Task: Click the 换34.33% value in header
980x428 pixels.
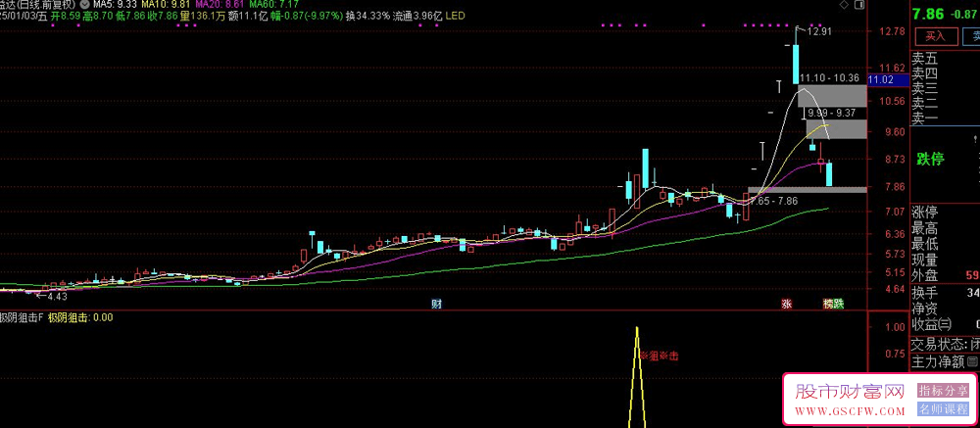Action: pos(367,15)
